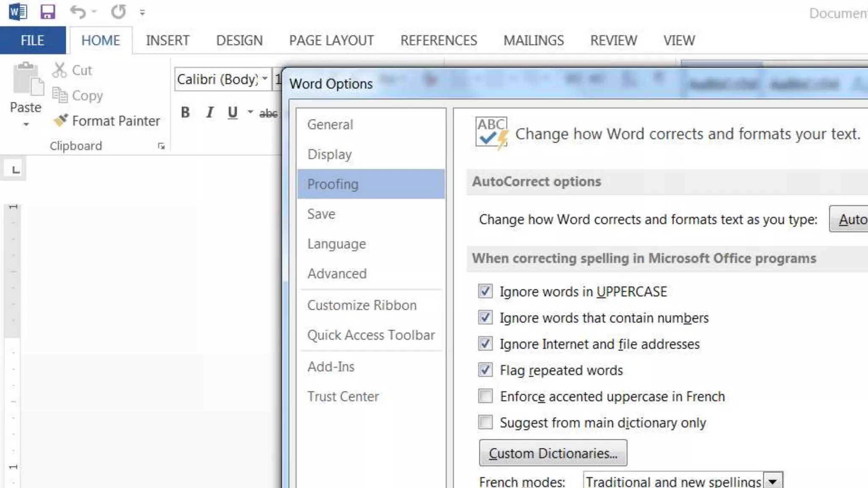This screenshot has height=488, width=868.
Task: Uncheck Ignore Internet and file addresses
Action: pyautogui.click(x=485, y=344)
